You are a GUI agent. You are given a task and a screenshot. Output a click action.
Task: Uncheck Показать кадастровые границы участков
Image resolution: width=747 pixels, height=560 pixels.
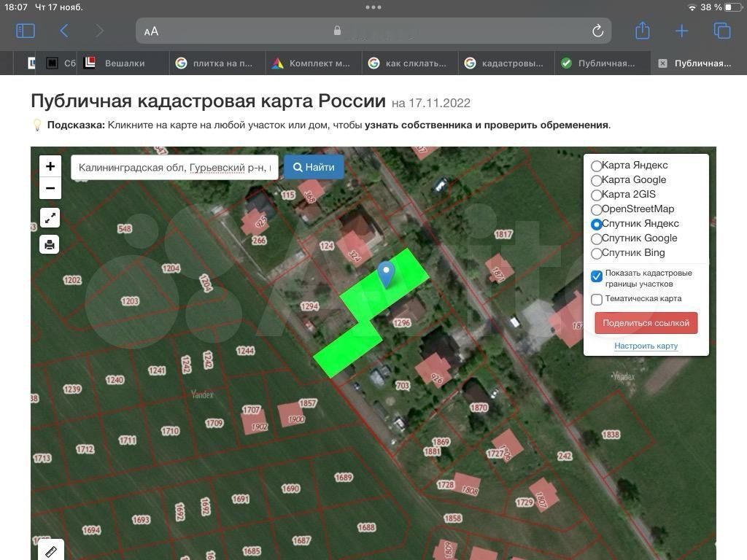[x=597, y=276]
